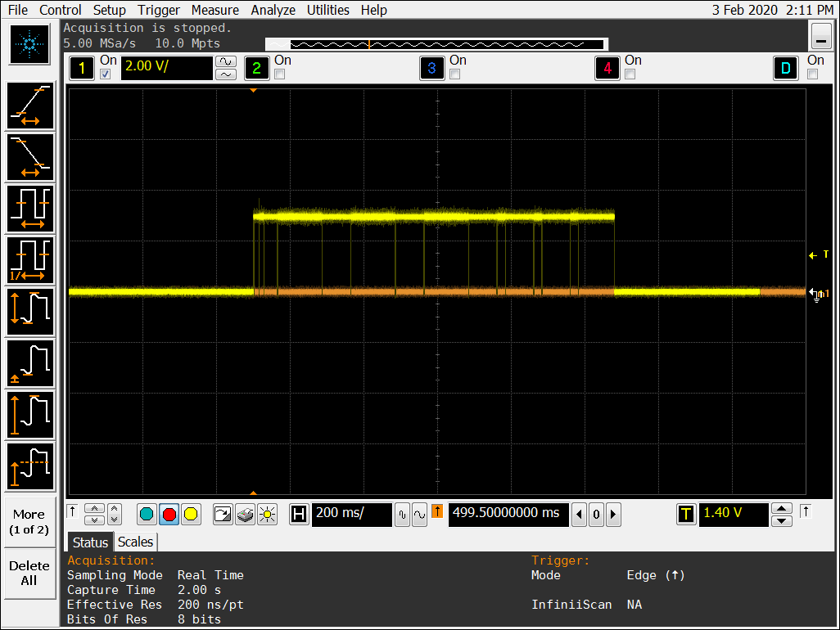Click Delete All measurements button
The width and height of the screenshot is (840, 630).
coord(29,573)
